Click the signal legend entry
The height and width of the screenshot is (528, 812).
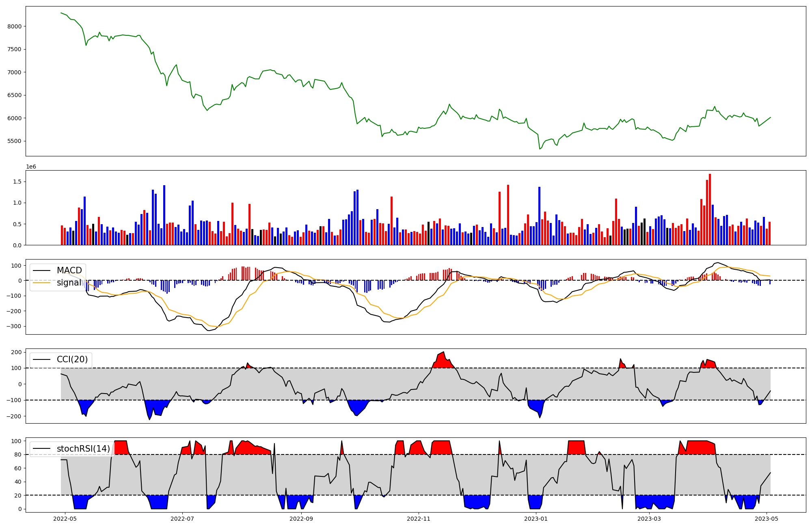(x=69, y=283)
